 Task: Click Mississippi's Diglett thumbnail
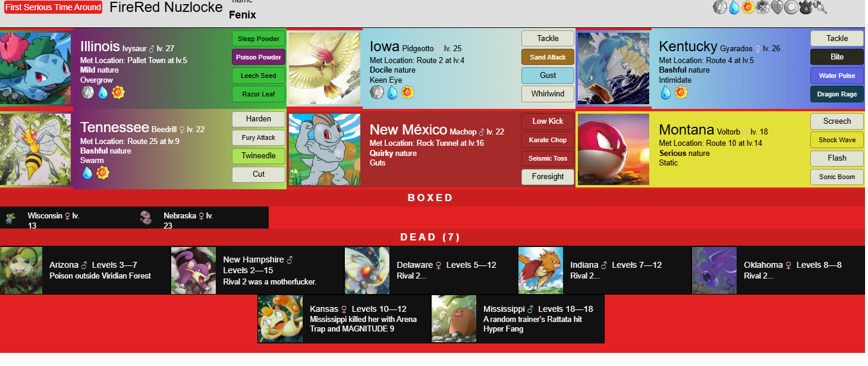(x=454, y=318)
